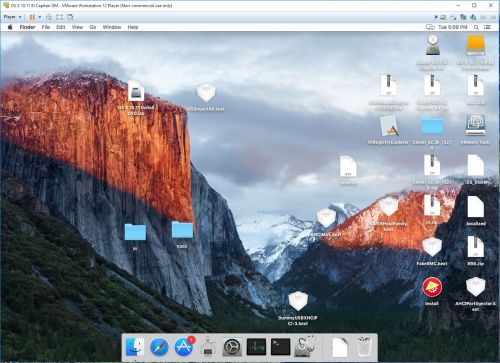Open the Go menu
This screenshot has width=500, height=363.
[93, 27]
